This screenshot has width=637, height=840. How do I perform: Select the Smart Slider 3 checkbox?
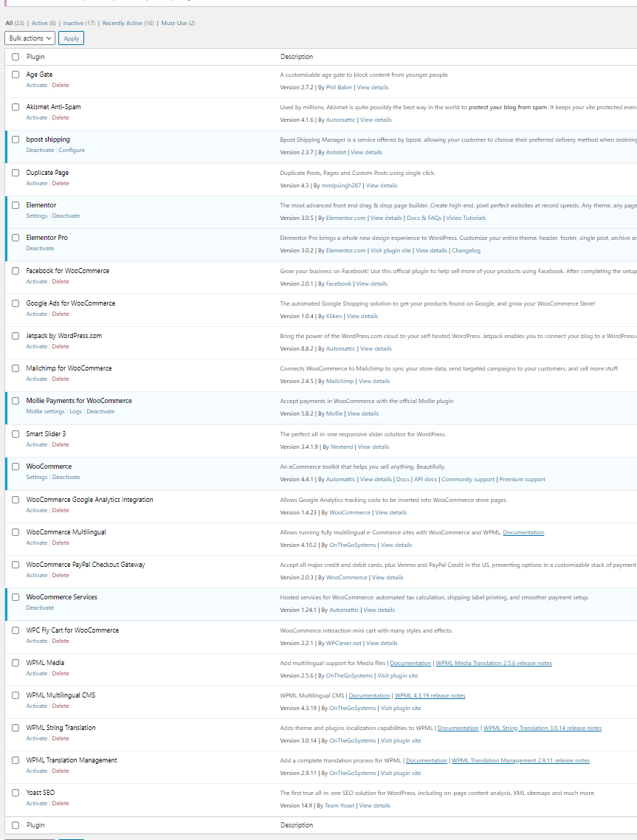tap(16, 434)
